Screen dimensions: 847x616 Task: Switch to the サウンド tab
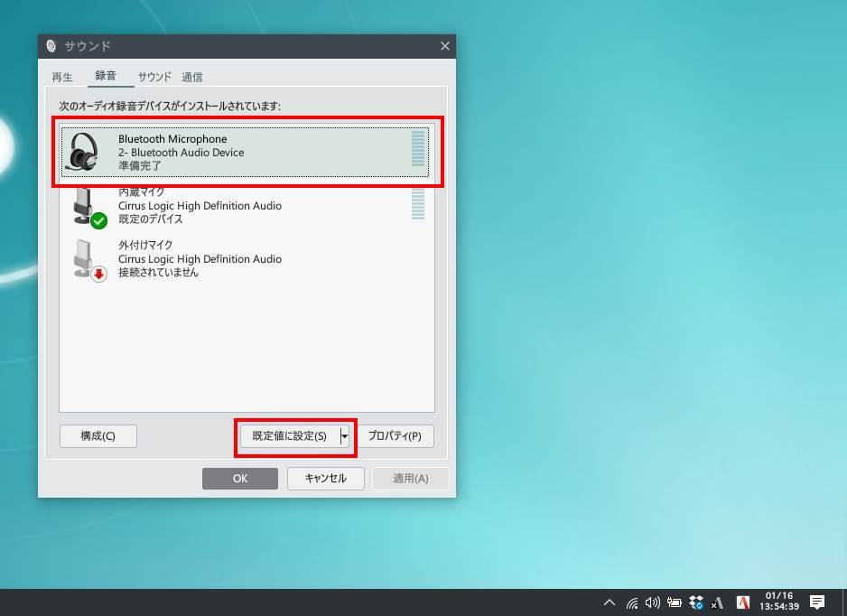tap(154, 77)
